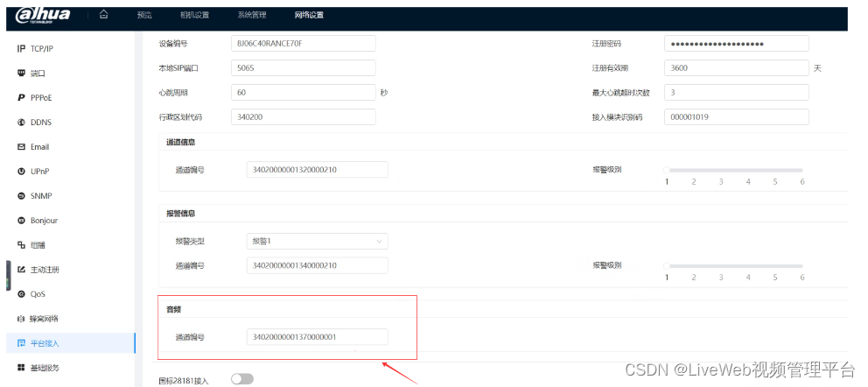Click the 行政区划代码 field with 340200
The image size is (868, 387).
(304, 116)
